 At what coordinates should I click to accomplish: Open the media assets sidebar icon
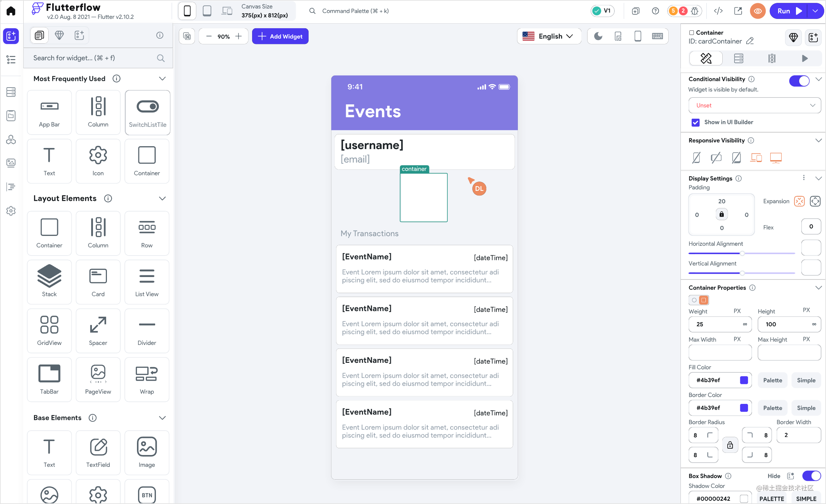tap(11, 163)
